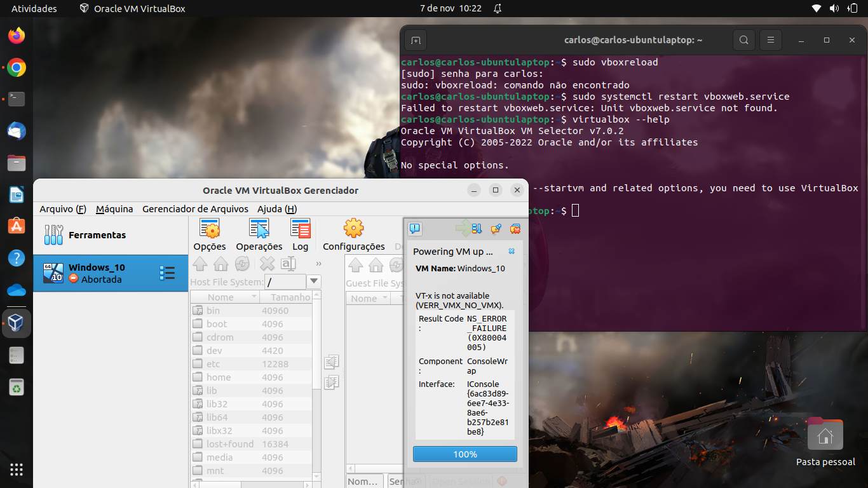Click the guest Senha password field
This screenshot has width=868, height=488.
(x=405, y=482)
